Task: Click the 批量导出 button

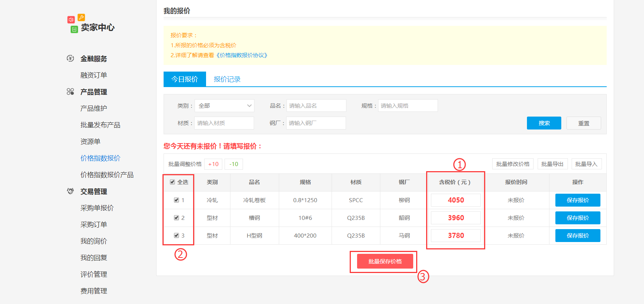Action: coord(552,164)
